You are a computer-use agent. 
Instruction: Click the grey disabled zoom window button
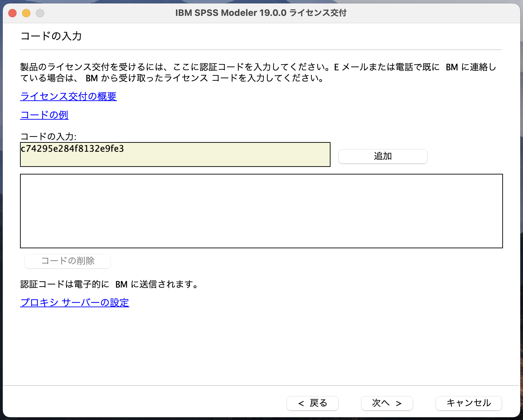pyautogui.click(x=40, y=13)
